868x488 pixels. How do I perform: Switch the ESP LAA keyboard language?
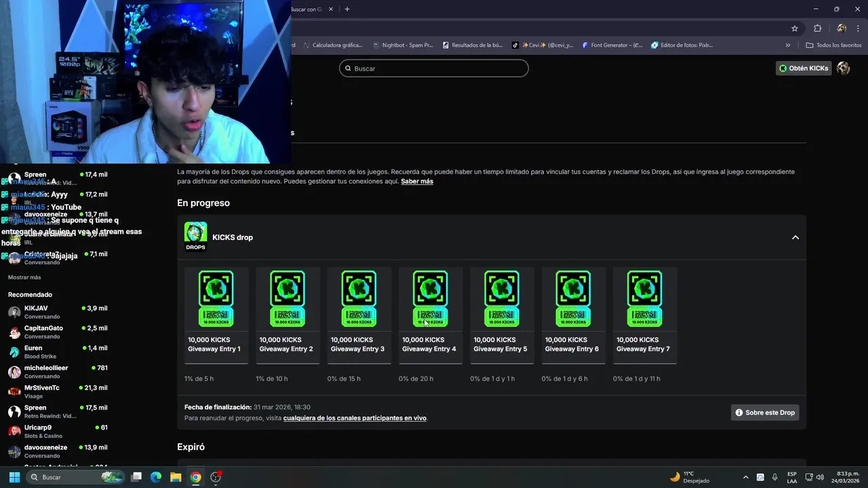pyautogui.click(x=792, y=477)
